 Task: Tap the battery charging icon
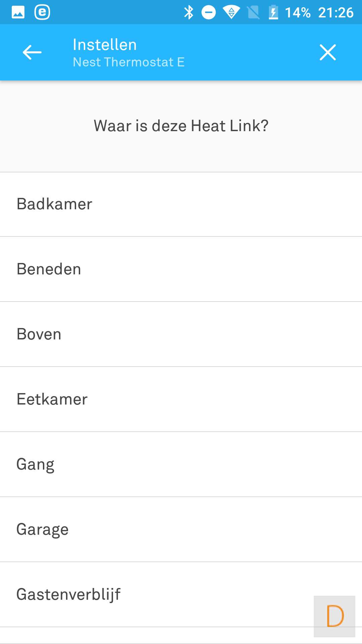point(273,12)
